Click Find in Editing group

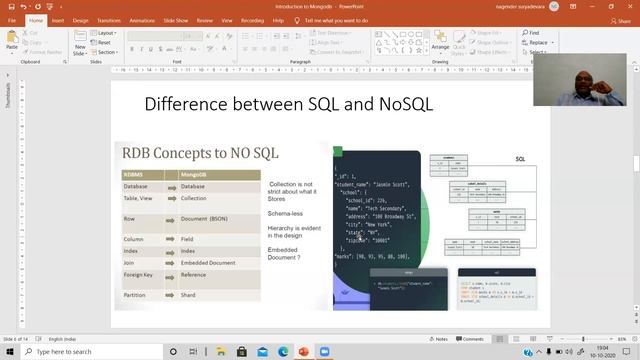point(531,33)
